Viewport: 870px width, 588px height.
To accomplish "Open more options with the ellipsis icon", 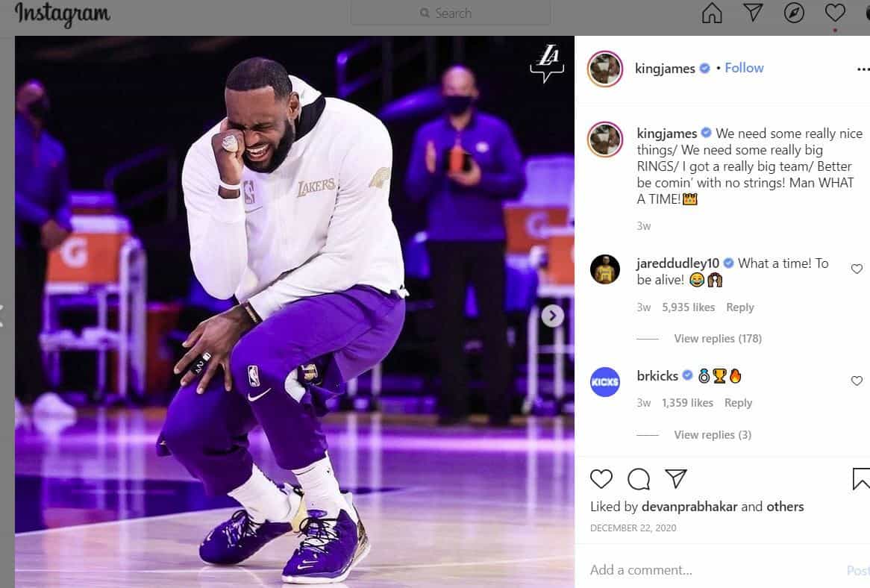I will click(866, 69).
